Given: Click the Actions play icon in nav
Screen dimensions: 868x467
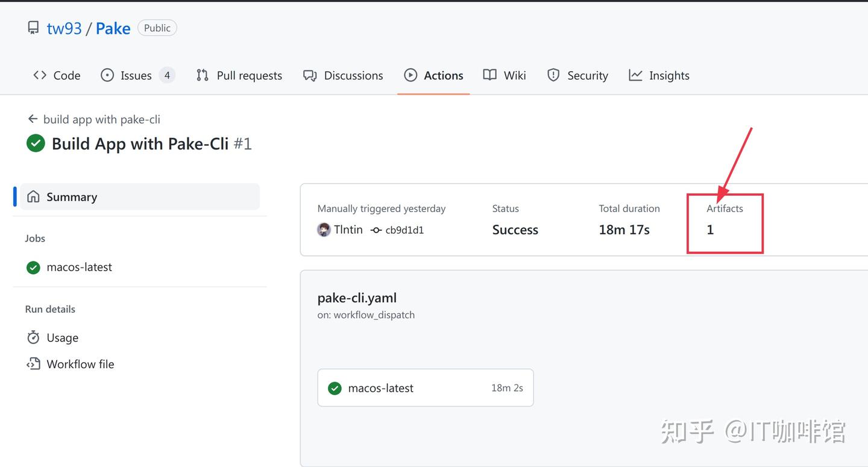Looking at the screenshot, I should pyautogui.click(x=410, y=75).
